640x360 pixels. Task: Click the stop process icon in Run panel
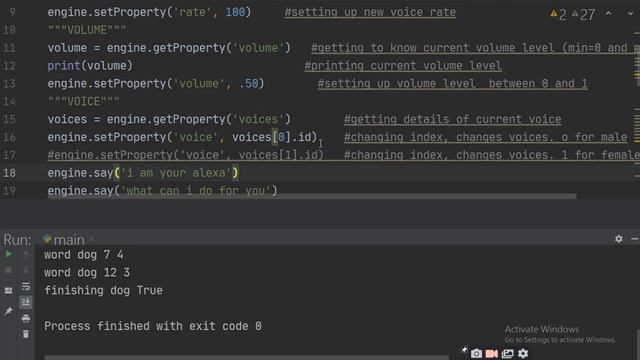pyautogui.click(x=8, y=270)
